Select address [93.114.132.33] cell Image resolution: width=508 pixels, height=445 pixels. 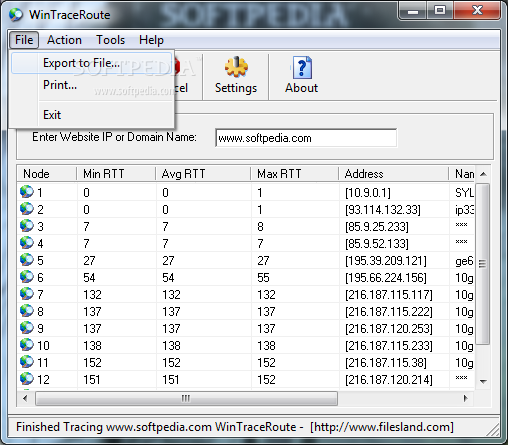coord(383,210)
